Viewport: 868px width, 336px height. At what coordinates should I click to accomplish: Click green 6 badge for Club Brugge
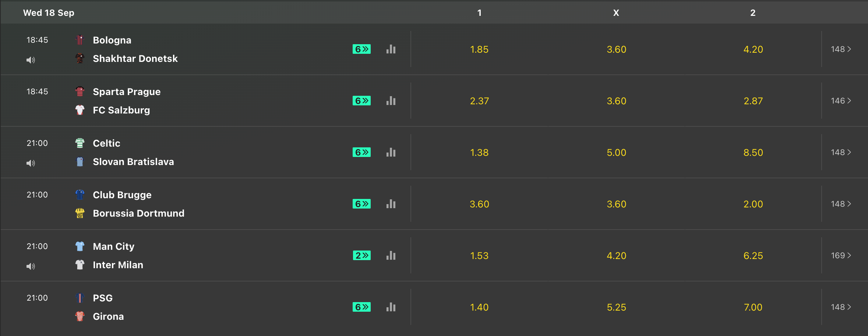pos(361,204)
